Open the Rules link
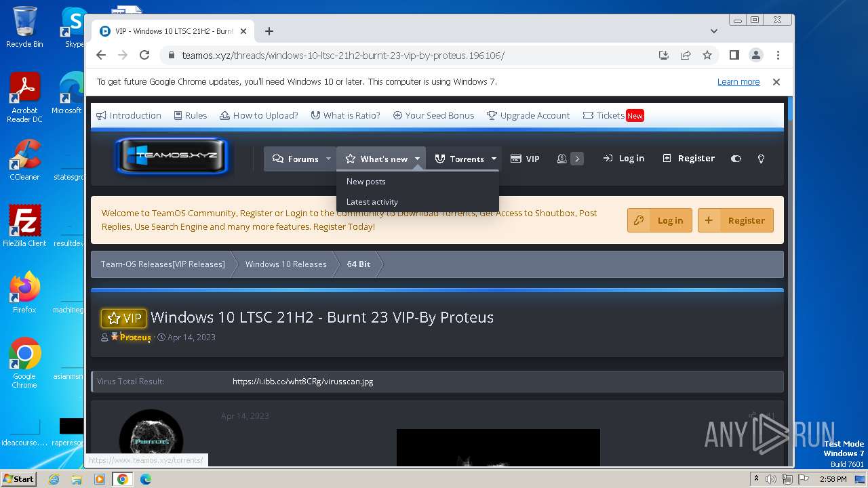 point(191,115)
